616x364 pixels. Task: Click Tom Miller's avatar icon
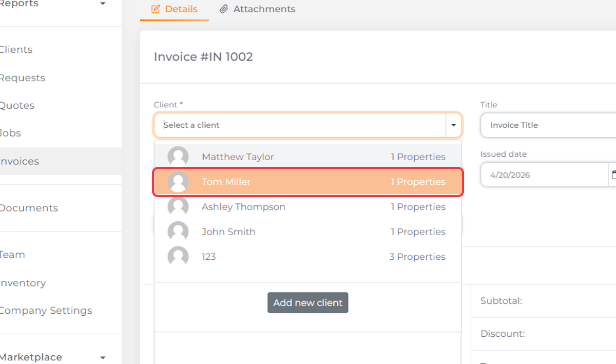click(178, 182)
